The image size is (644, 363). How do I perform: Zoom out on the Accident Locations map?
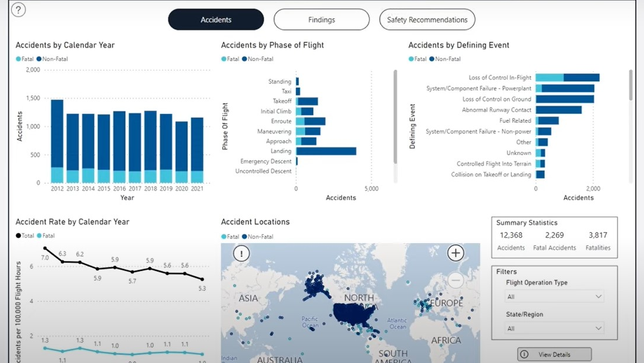(x=456, y=280)
